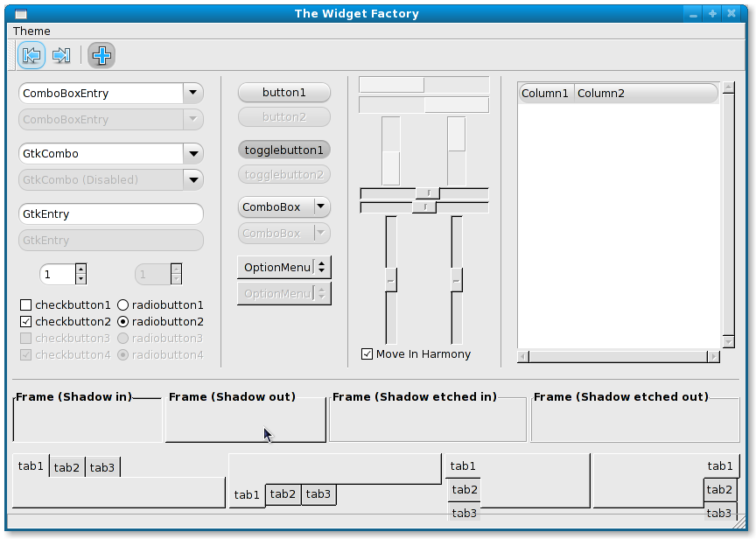Click button1
The image size is (756, 539).
click(x=284, y=92)
